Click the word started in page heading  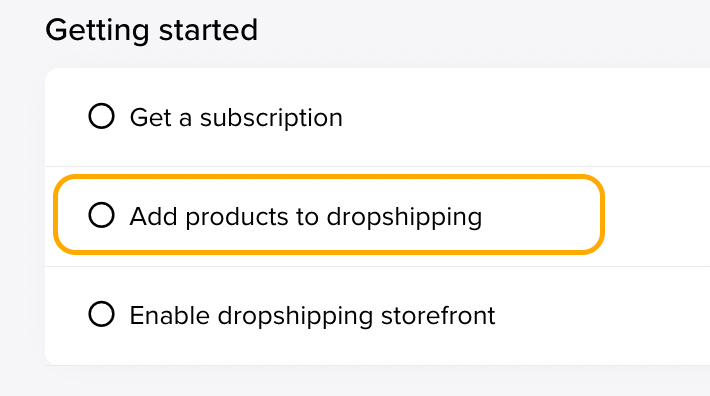click(x=208, y=30)
